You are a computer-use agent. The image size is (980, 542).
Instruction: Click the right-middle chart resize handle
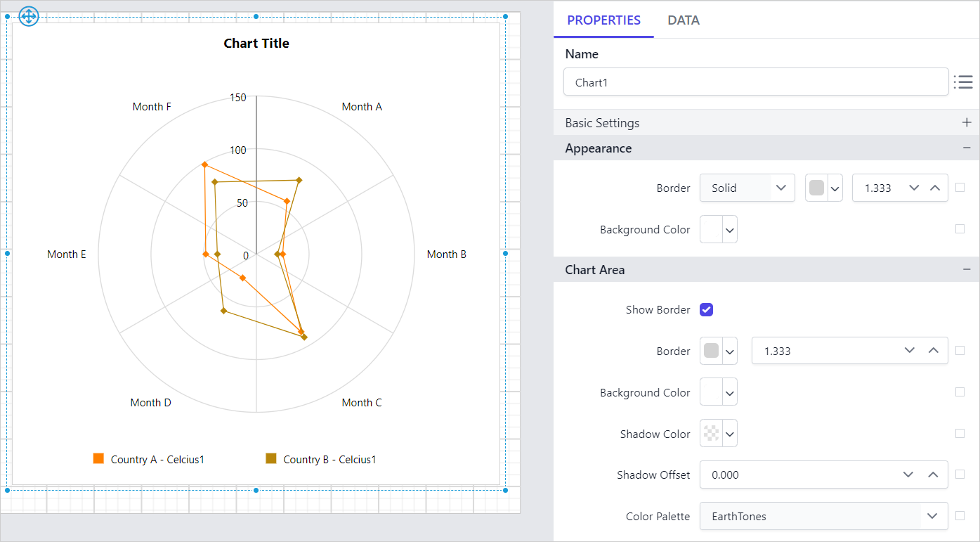click(505, 253)
